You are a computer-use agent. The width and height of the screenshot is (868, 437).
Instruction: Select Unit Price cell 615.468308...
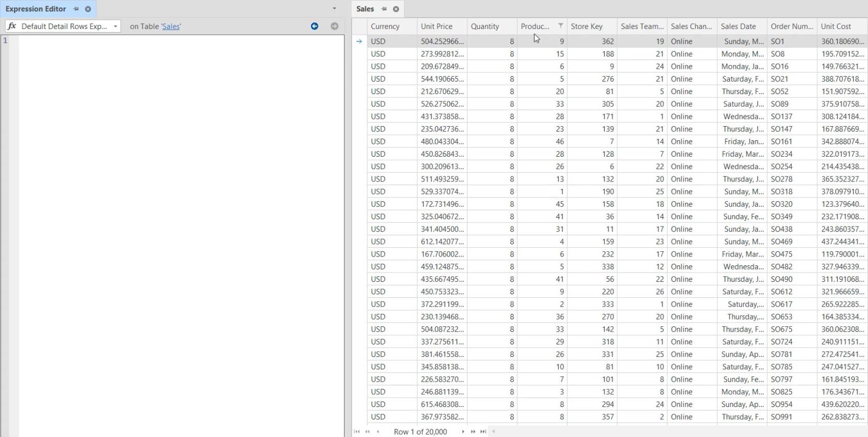pos(442,404)
